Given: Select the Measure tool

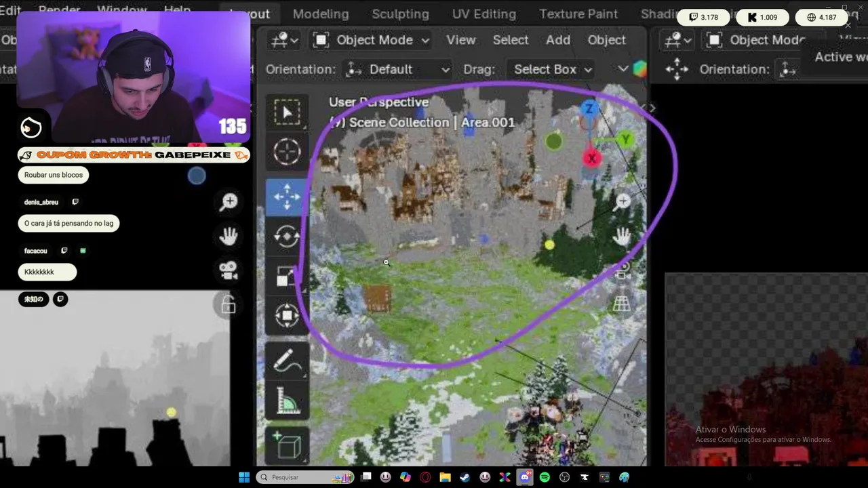Looking at the screenshot, I should point(287,401).
